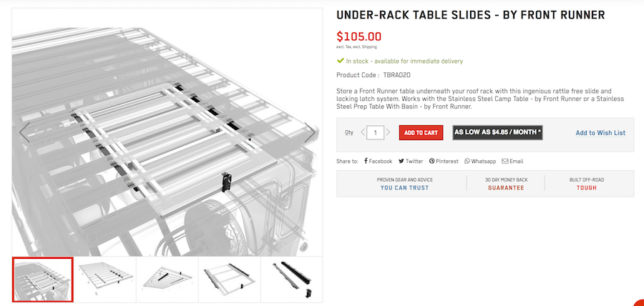This screenshot has width=644, height=306.
Task: Share product via Whatsapp
Action: coord(480,162)
